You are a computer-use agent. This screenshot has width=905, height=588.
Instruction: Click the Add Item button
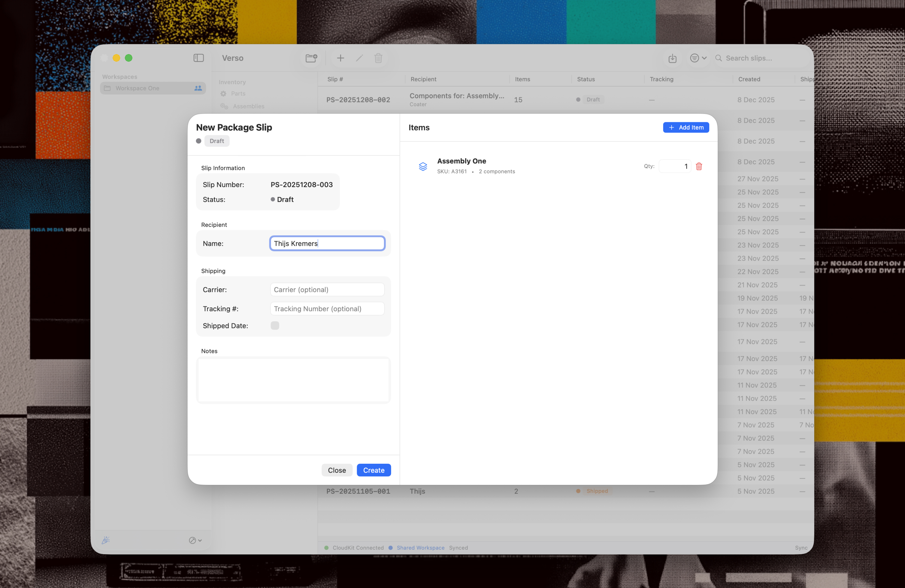pyautogui.click(x=686, y=128)
